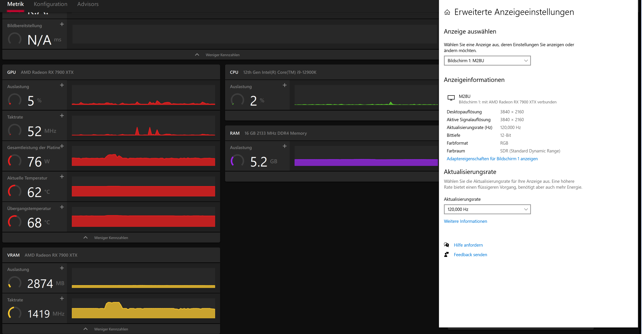Click plus icon for Bildbereitstellung metric
Screen dimensions: 644x334
point(62,24)
